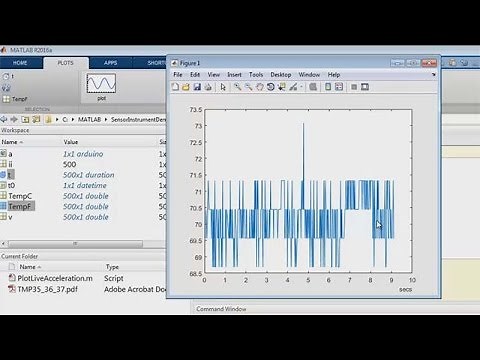Insert a colorbar via toolbar icon

pyautogui.click(x=328, y=87)
